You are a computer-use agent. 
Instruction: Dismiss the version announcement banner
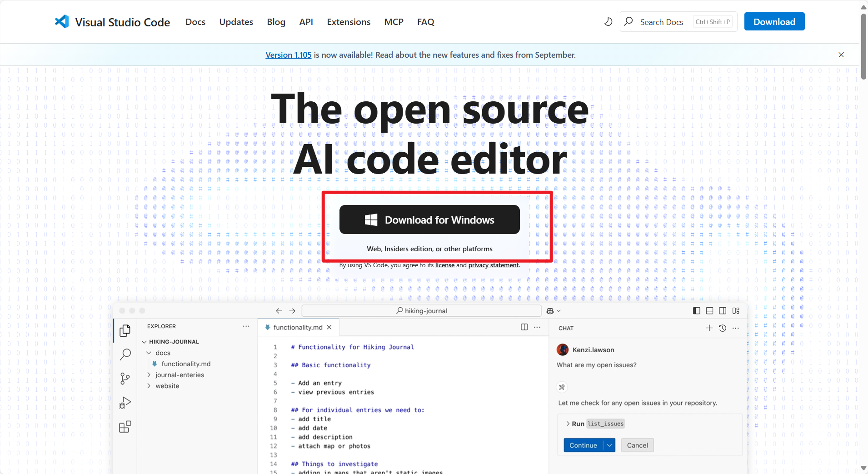tap(841, 55)
